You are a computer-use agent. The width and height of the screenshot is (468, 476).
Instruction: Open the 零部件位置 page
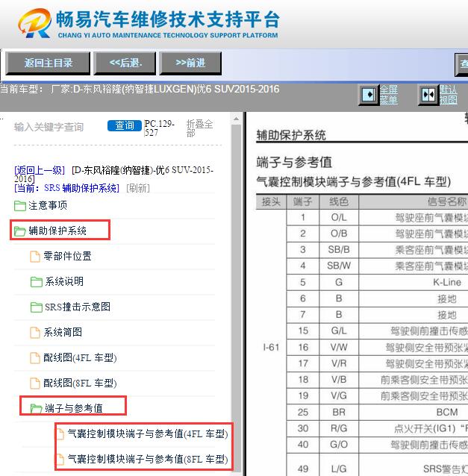pos(67,256)
